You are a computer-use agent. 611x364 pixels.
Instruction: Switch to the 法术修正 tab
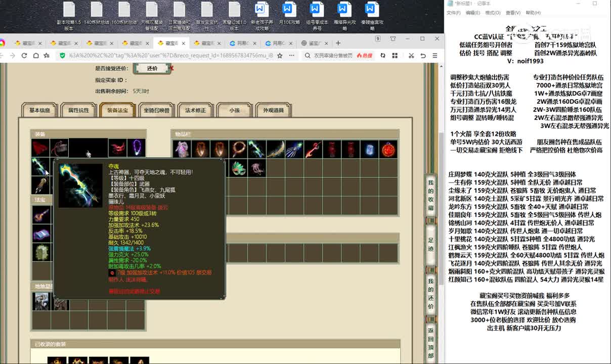coord(196,110)
